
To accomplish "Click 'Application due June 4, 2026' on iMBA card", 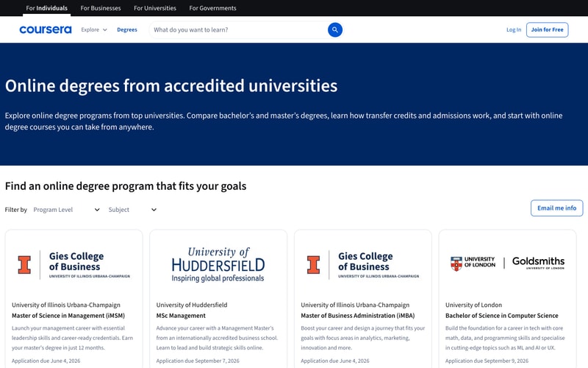I will 335,361.
